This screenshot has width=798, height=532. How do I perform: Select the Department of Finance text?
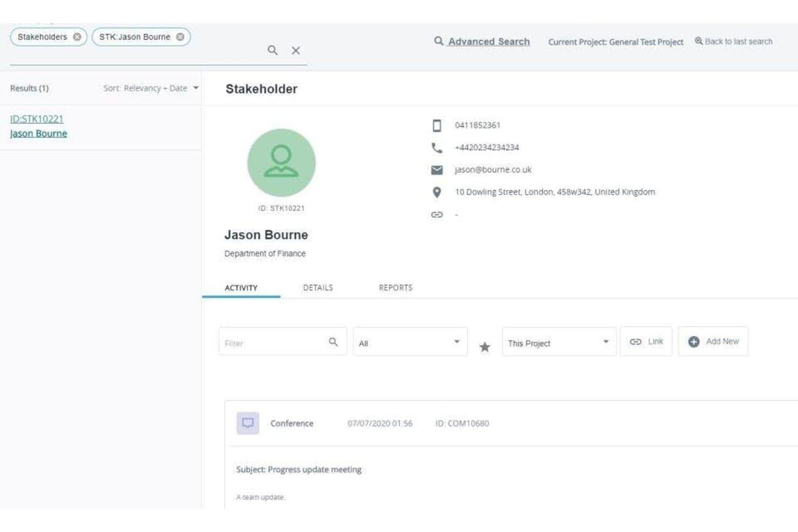tap(265, 253)
